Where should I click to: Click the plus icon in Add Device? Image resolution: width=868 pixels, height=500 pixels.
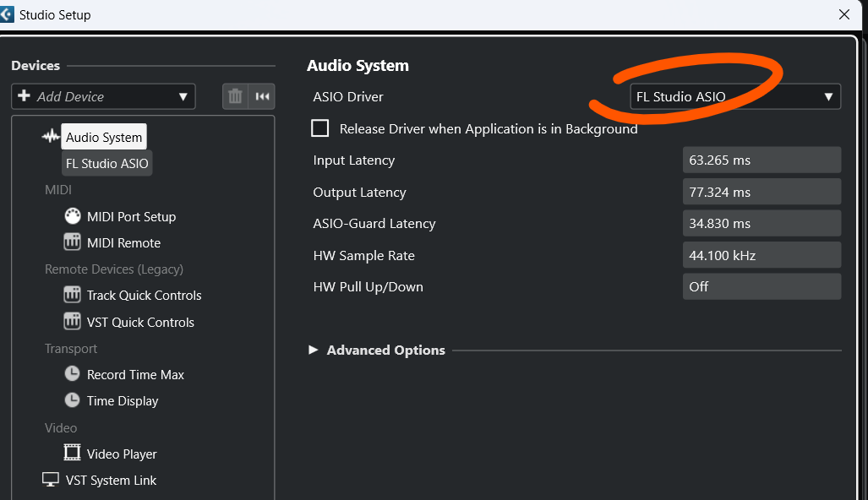click(x=24, y=95)
